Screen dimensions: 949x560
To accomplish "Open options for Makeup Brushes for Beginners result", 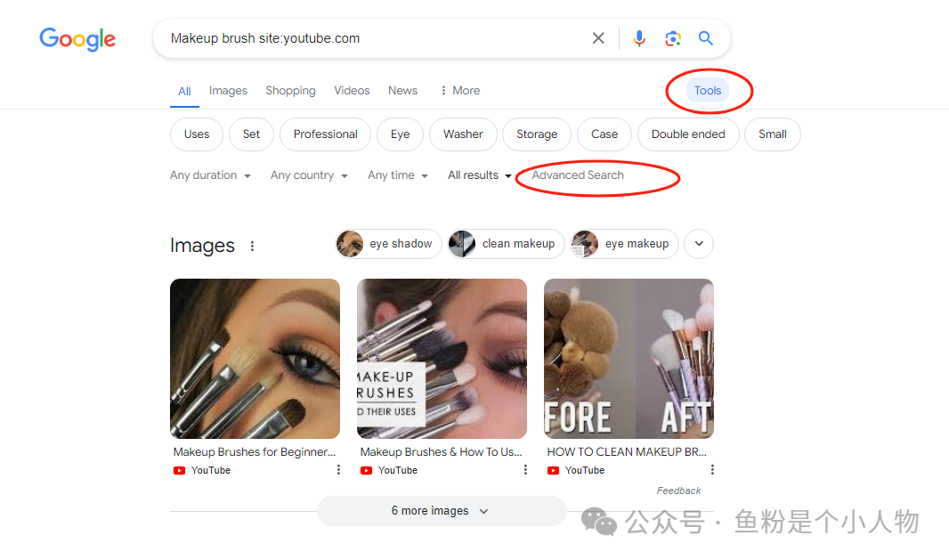I will (x=338, y=470).
